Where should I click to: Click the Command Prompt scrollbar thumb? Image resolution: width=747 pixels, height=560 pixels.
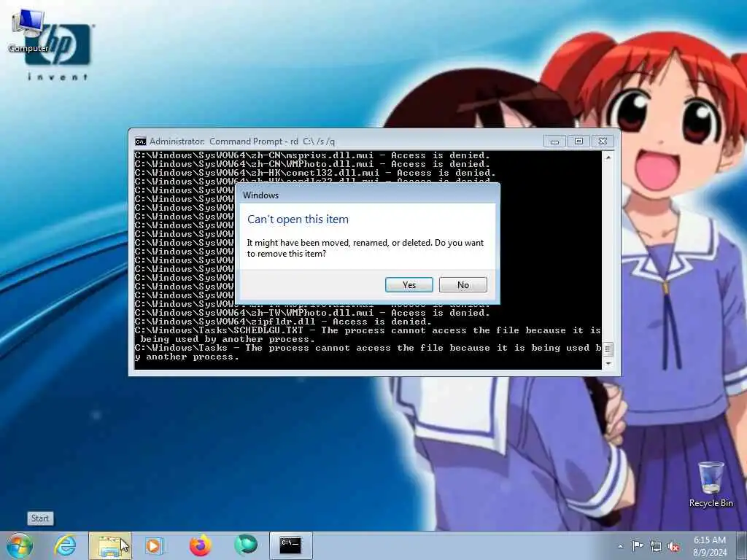pyautogui.click(x=608, y=349)
